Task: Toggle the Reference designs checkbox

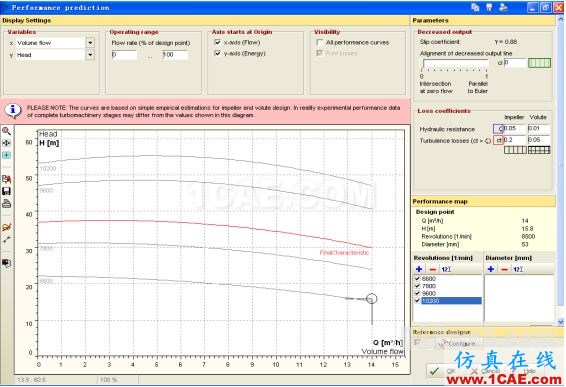Action: tap(417, 342)
